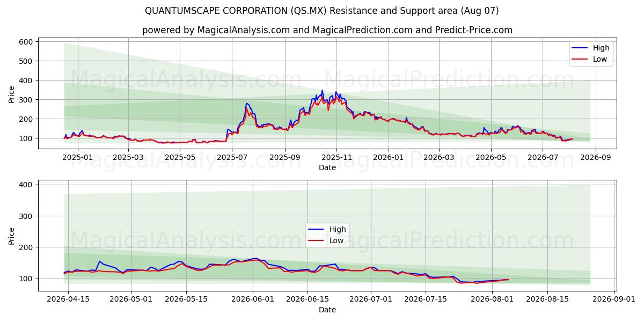The height and width of the screenshot is (322, 644).
Task: Click the '2026-09-01' tick label
Action: 614,299
